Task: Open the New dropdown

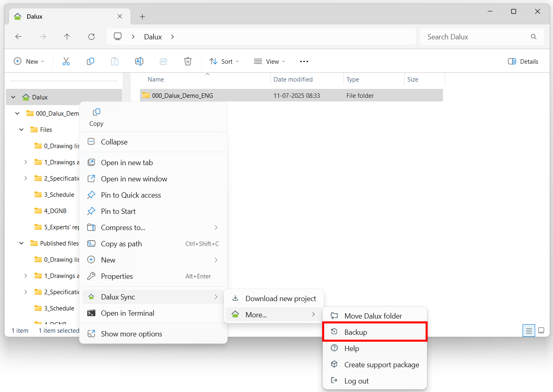Action: (29, 61)
